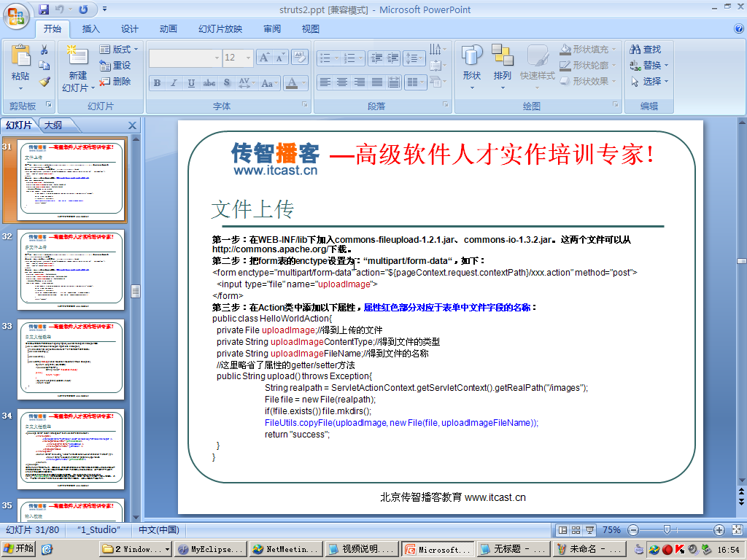Click the zoom slider handle

(667, 530)
